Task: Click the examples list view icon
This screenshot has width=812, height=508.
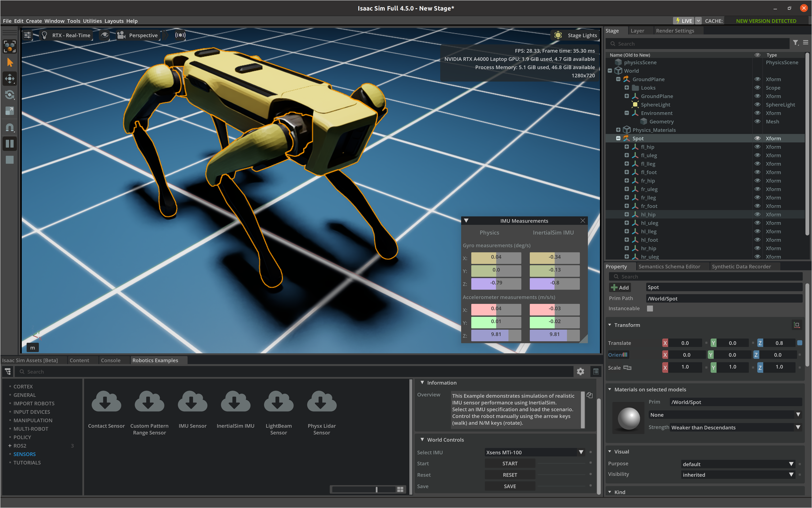Action: [596, 371]
